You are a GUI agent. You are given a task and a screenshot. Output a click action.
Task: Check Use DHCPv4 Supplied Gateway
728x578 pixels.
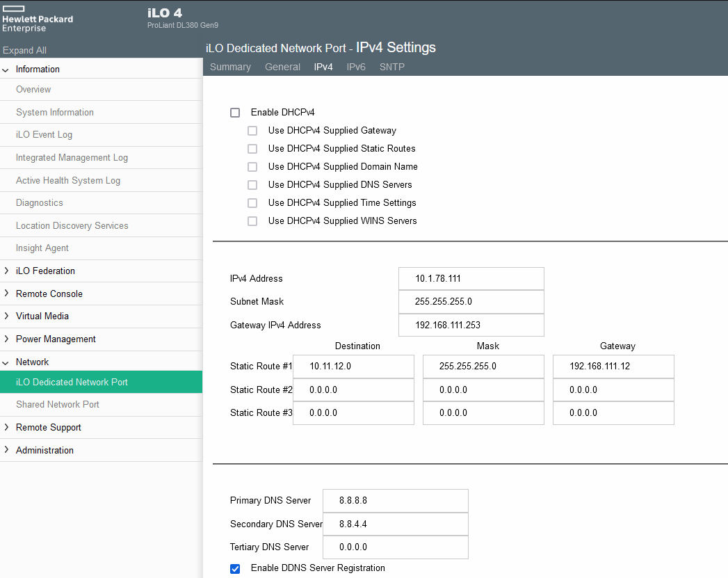coord(252,130)
